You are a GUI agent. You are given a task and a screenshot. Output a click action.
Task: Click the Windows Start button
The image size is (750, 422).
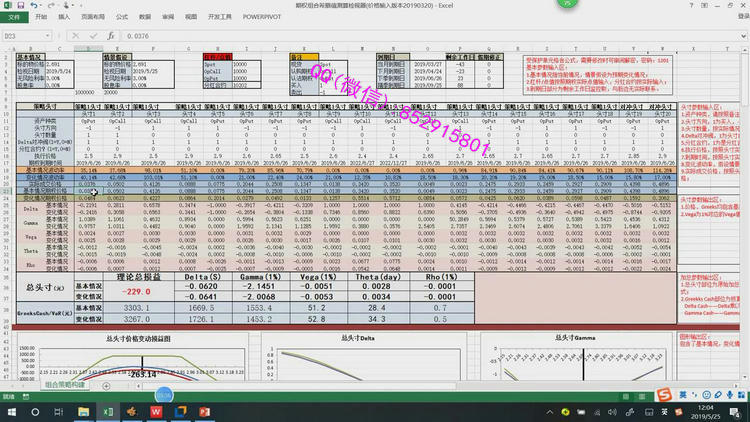[x=13, y=411]
